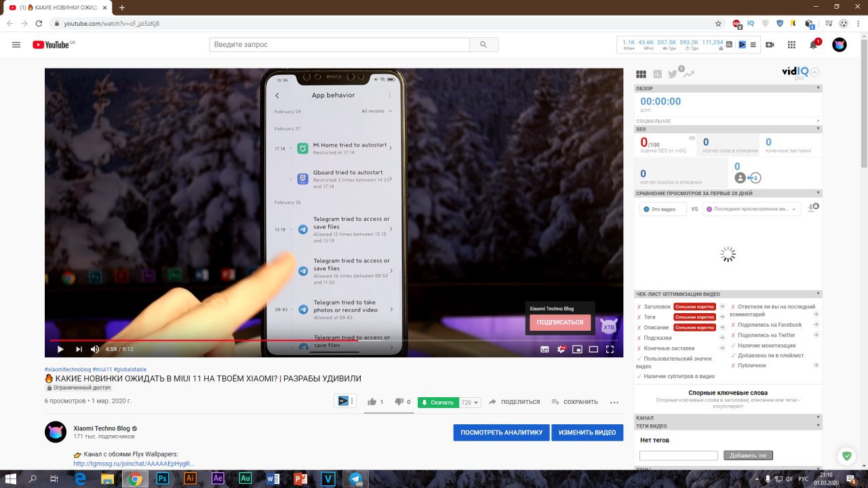Viewport: 868px width, 488px height.
Task: Click the green Скачать button
Action: (438, 403)
